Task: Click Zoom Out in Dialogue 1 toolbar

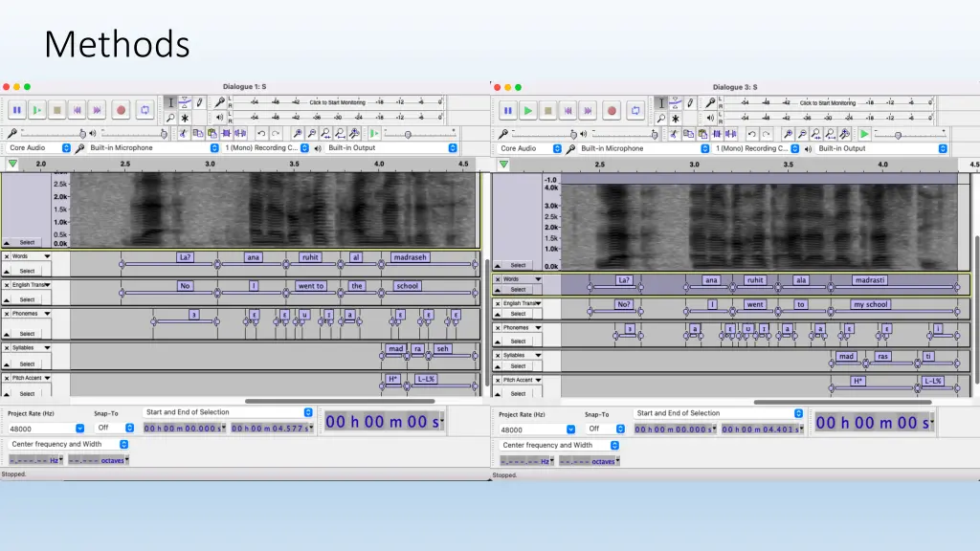Action: (x=311, y=133)
